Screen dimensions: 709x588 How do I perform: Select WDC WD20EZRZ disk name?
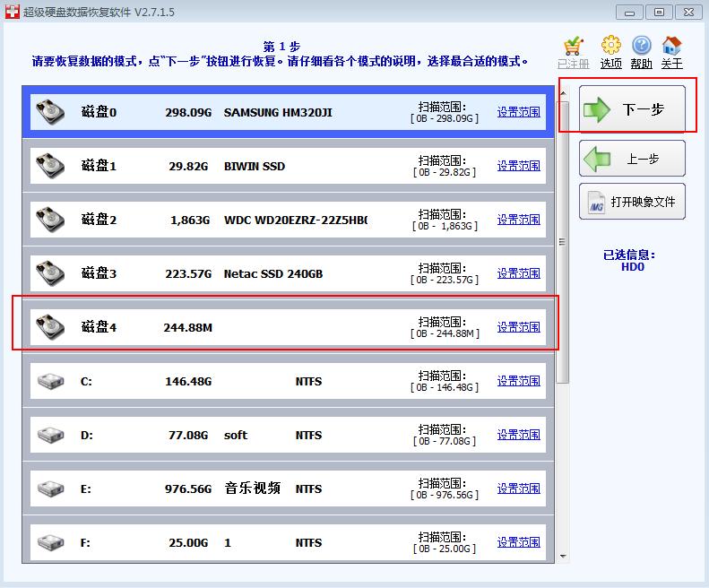pos(296,220)
